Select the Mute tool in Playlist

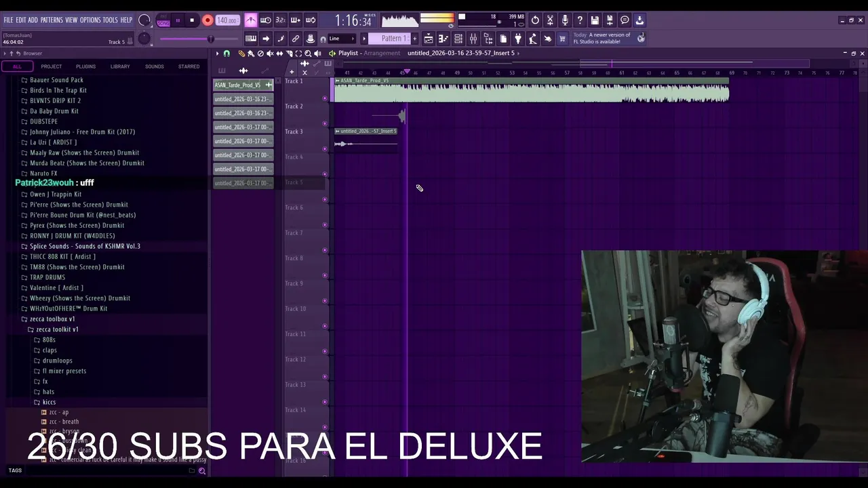click(x=270, y=54)
